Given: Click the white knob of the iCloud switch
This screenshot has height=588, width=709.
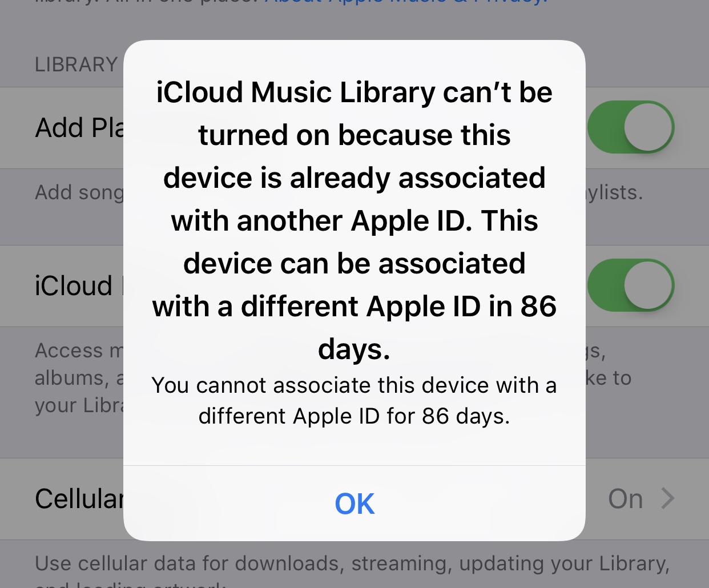Looking at the screenshot, I should pyautogui.click(x=647, y=285).
